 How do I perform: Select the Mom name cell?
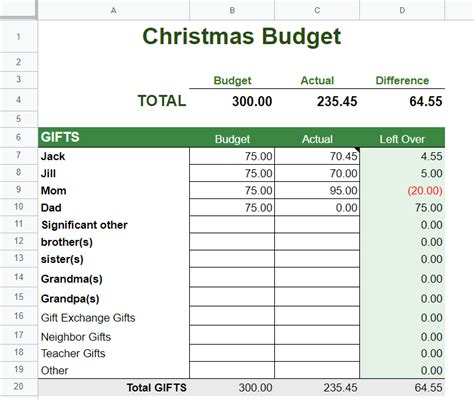(114, 190)
